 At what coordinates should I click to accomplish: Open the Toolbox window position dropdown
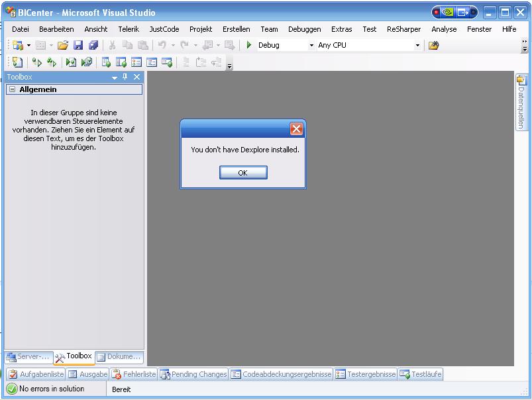[x=115, y=77]
